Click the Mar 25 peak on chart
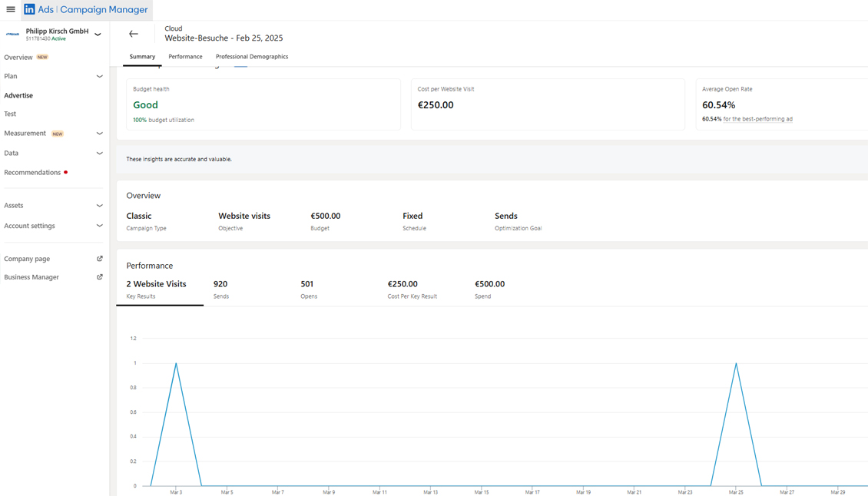 pyautogui.click(x=736, y=363)
